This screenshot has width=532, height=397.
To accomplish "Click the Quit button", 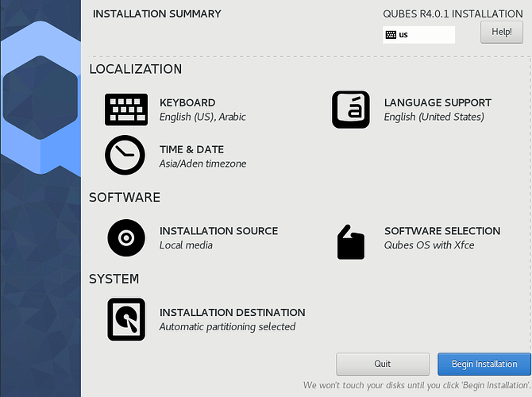I will point(383,364).
